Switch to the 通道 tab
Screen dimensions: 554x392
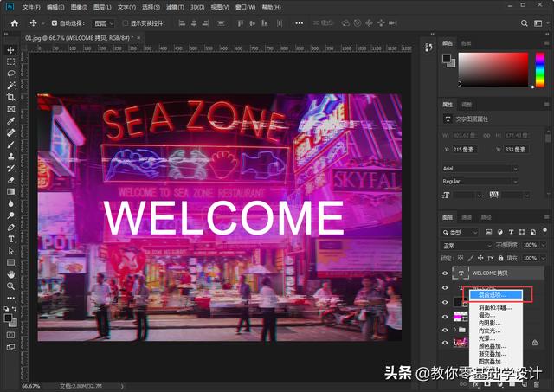pos(467,217)
